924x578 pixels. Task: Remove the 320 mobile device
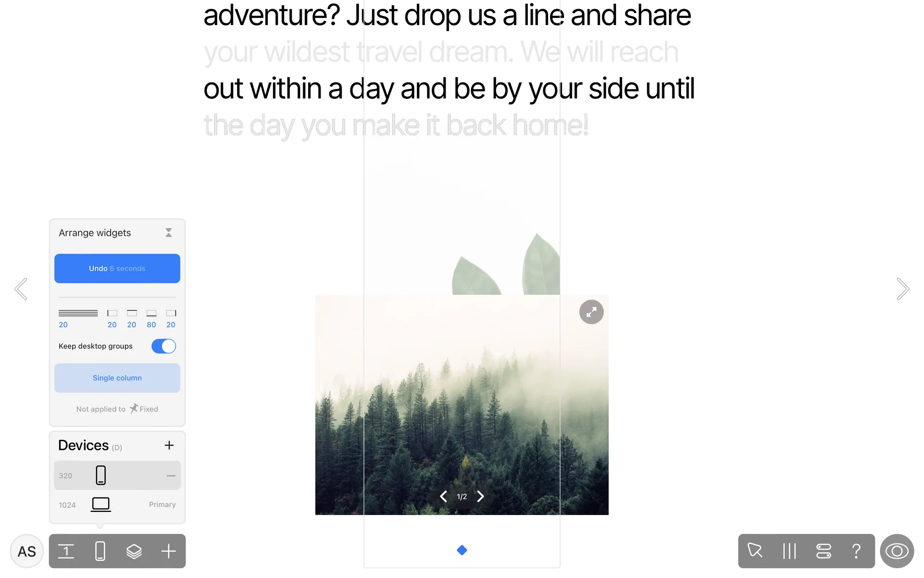(x=171, y=476)
